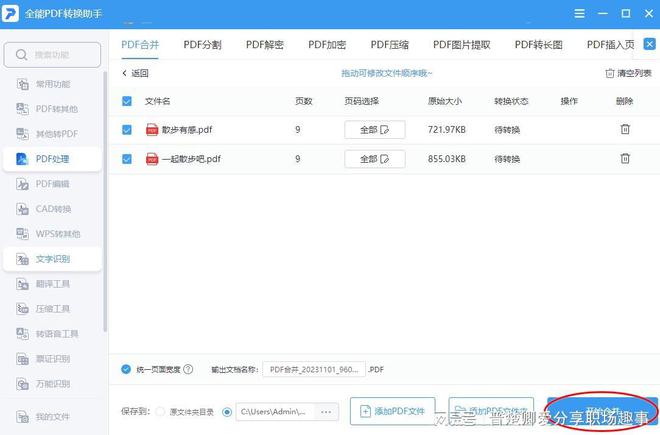Toggle 统一页面宽度 option
The height and width of the screenshot is (435, 660).
click(126, 369)
